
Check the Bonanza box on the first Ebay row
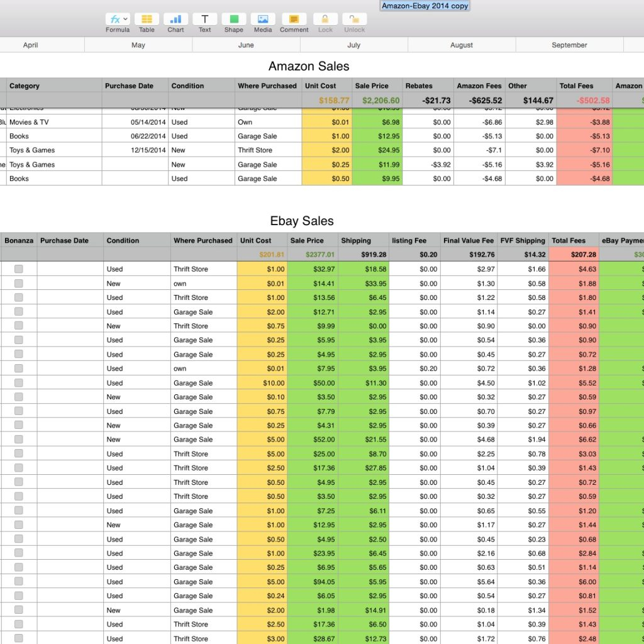[x=19, y=269]
